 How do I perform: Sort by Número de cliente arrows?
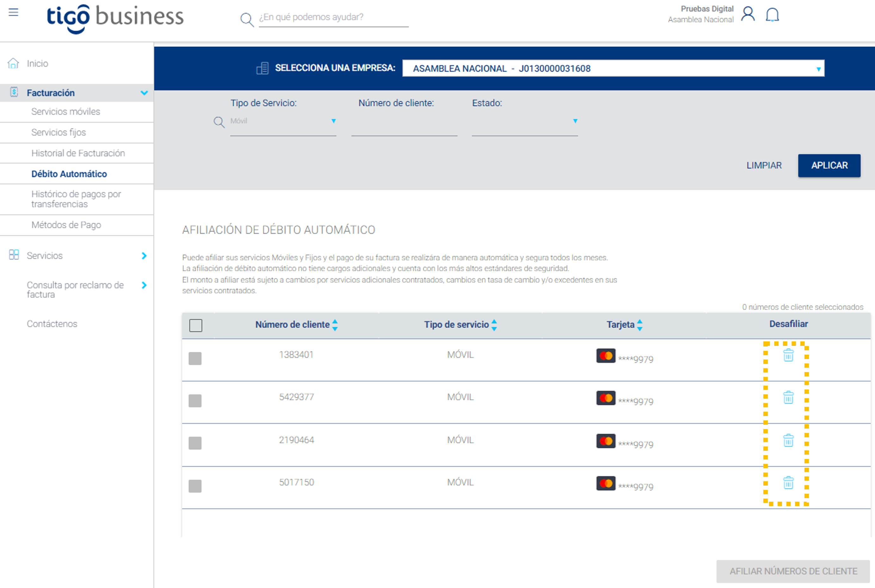pos(335,325)
